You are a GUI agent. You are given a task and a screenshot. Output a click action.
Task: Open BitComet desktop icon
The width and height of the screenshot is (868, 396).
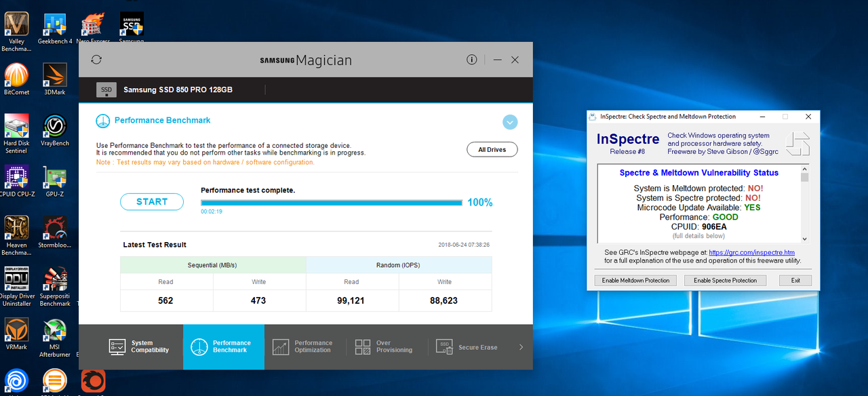point(16,79)
